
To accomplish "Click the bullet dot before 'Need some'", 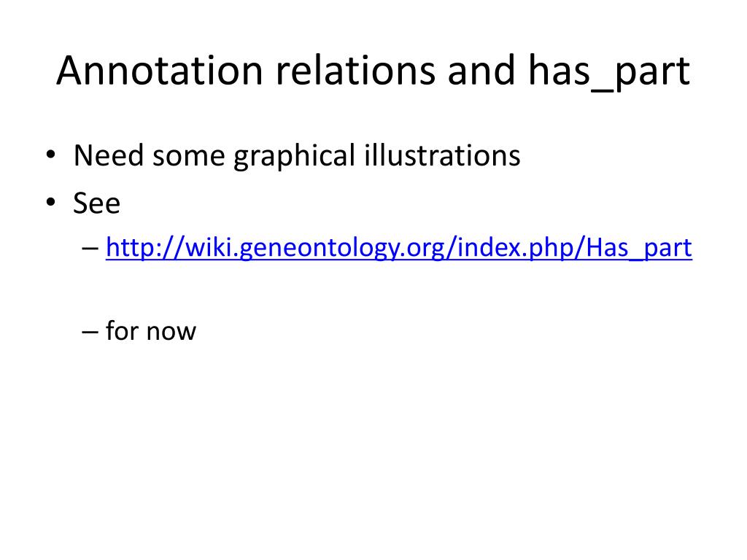I will pos(50,155).
